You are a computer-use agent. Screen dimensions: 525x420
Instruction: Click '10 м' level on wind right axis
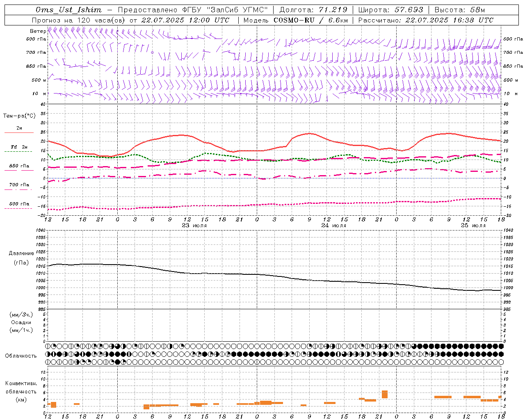coord(510,94)
